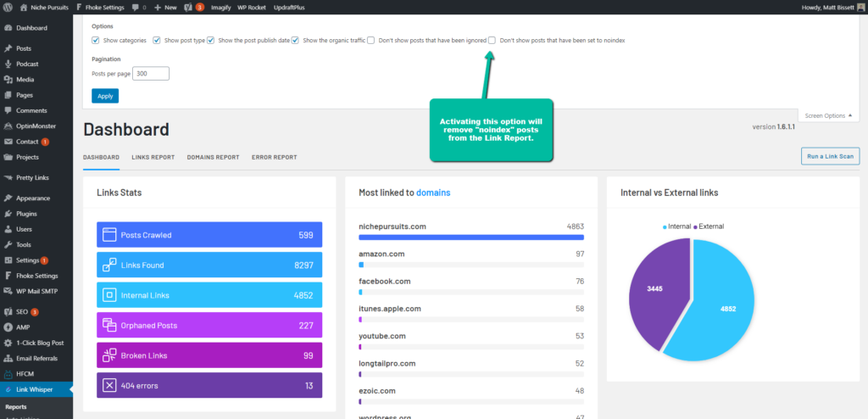Click the Link Whisper sidebar icon

(8, 389)
